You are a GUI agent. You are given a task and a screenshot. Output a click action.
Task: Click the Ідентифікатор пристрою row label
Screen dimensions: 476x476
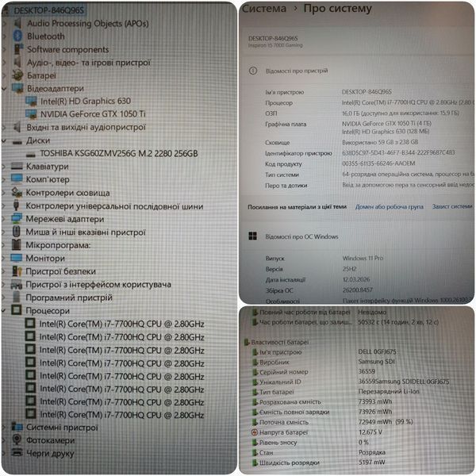point(298,153)
